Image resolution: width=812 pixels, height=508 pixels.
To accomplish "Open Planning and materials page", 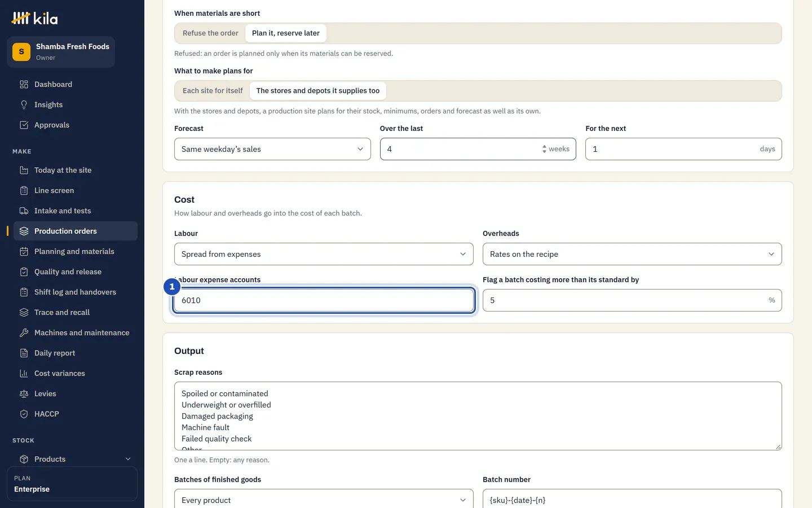I will tap(76, 252).
